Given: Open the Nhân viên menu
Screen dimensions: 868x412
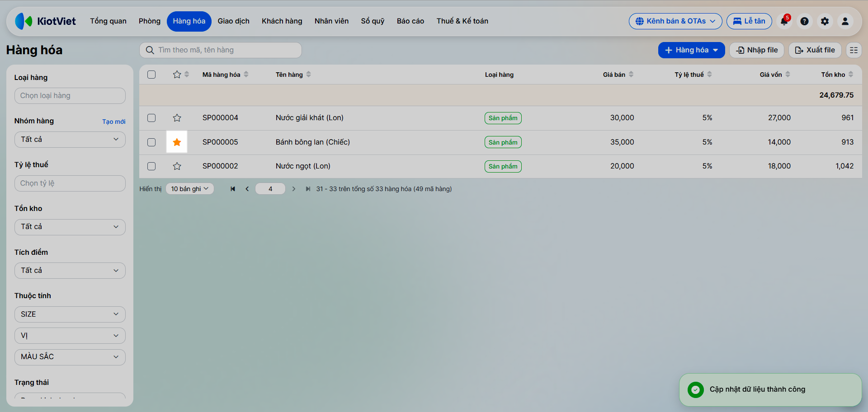Looking at the screenshot, I should coord(332,21).
